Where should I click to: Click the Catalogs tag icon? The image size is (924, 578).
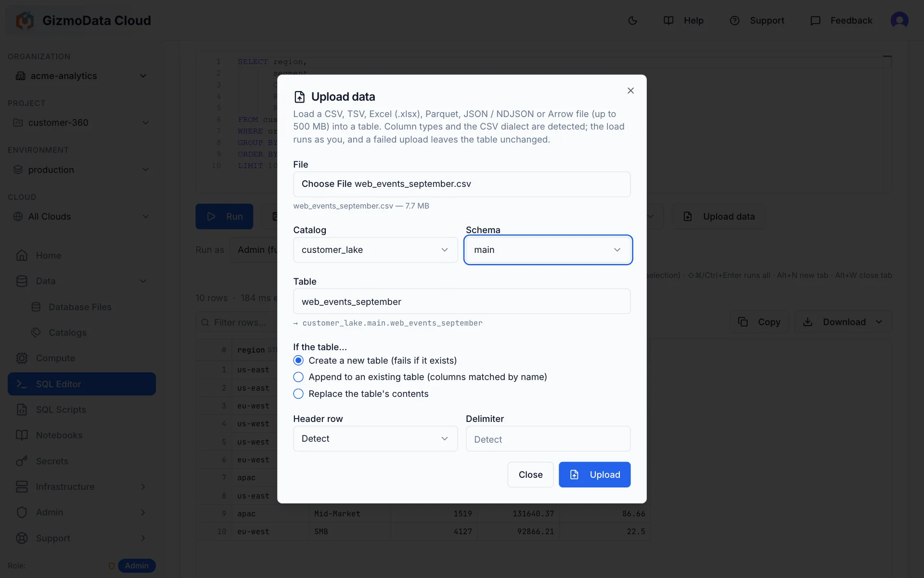tap(36, 332)
